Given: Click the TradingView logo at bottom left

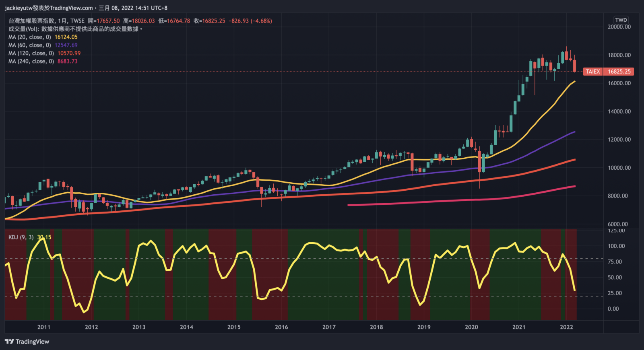Looking at the screenshot, I should 27,342.
